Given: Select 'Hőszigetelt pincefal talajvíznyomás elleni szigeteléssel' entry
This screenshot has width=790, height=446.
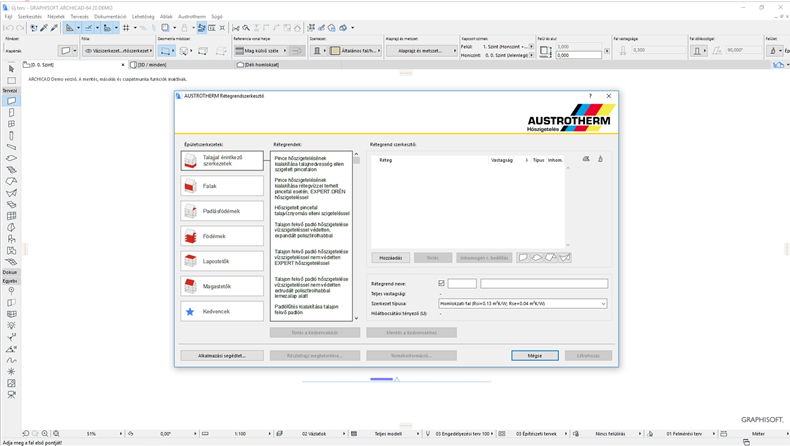Looking at the screenshot, I should pos(312,210).
